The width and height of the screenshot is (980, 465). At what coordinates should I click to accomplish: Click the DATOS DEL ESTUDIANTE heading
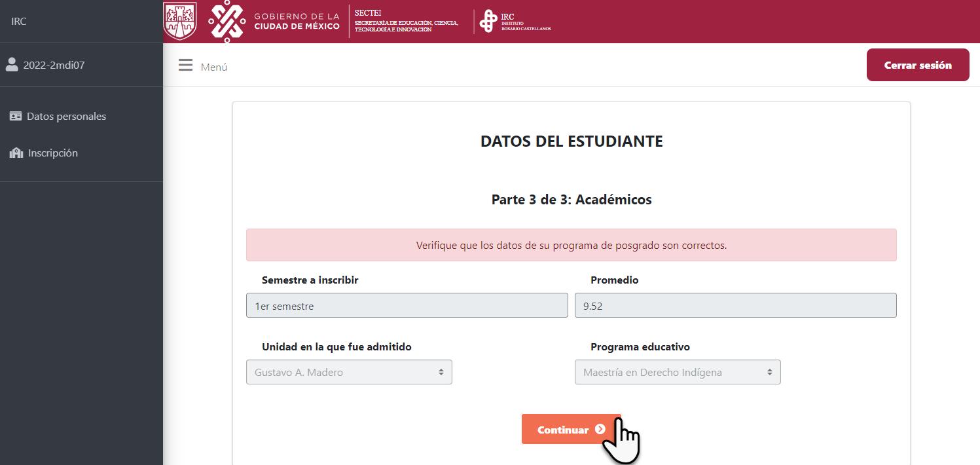[x=572, y=141]
